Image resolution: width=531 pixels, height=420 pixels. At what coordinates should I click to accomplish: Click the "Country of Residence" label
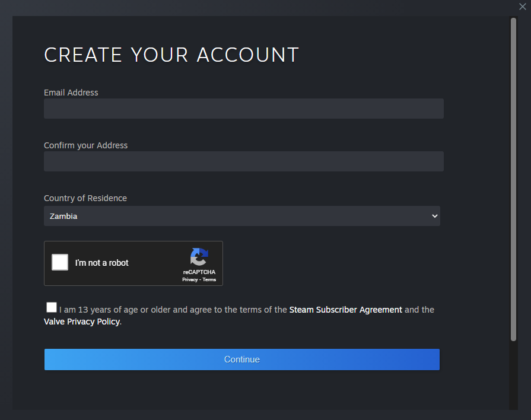tap(85, 198)
